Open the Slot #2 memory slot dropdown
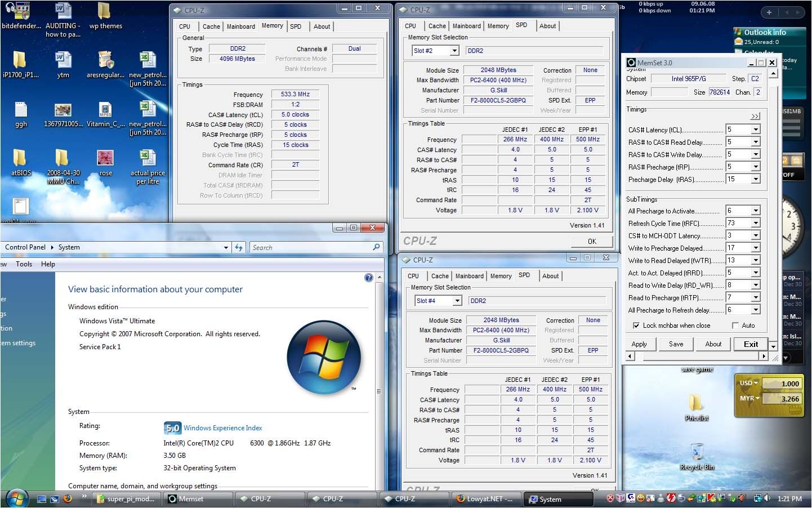The image size is (812, 508). [454, 51]
